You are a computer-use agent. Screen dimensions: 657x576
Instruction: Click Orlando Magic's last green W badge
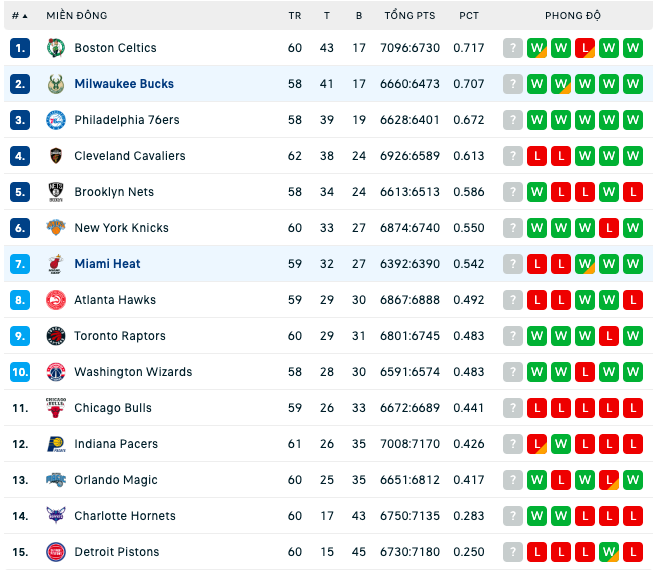pos(632,480)
